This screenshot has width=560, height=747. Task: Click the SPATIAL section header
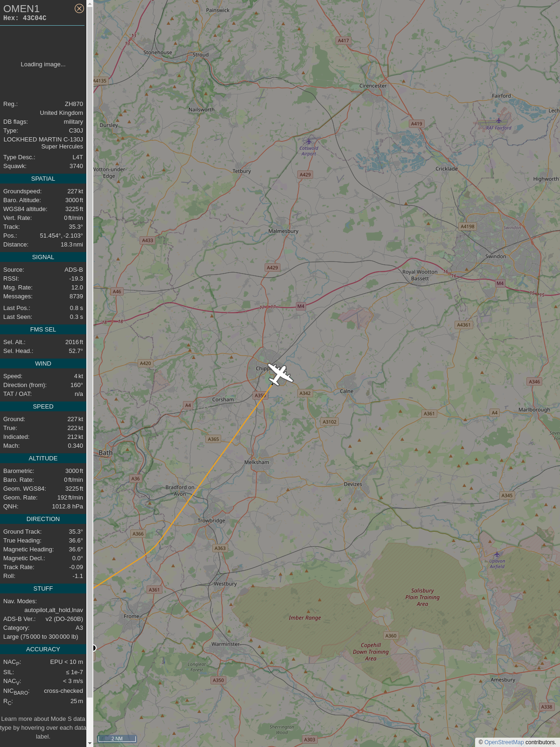click(x=43, y=179)
